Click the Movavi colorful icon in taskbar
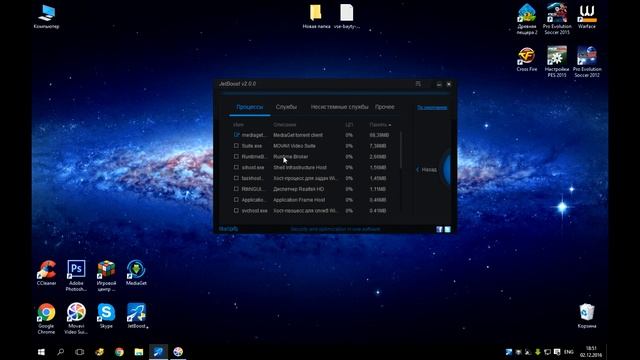This screenshot has height=360, width=640. click(178, 351)
